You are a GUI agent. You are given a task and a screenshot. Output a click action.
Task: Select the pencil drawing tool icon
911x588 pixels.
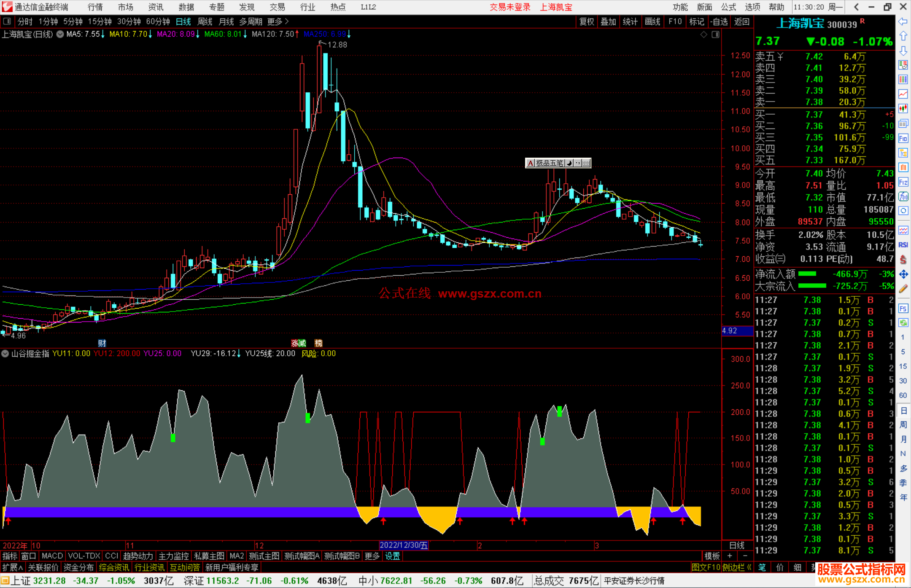tap(903, 289)
